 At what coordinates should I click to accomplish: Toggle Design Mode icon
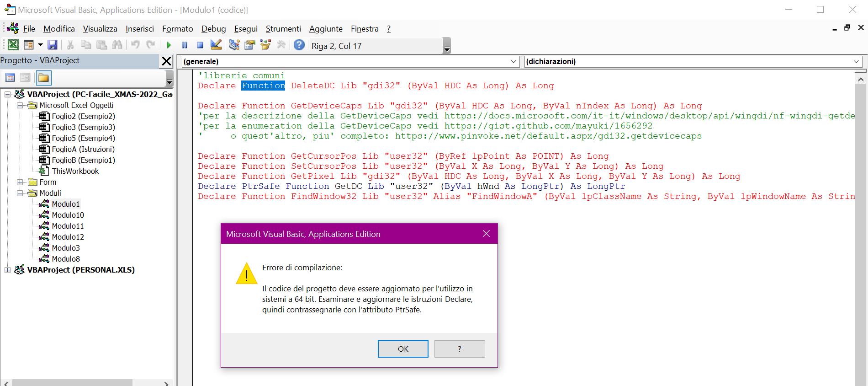pyautogui.click(x=216, y=45)
